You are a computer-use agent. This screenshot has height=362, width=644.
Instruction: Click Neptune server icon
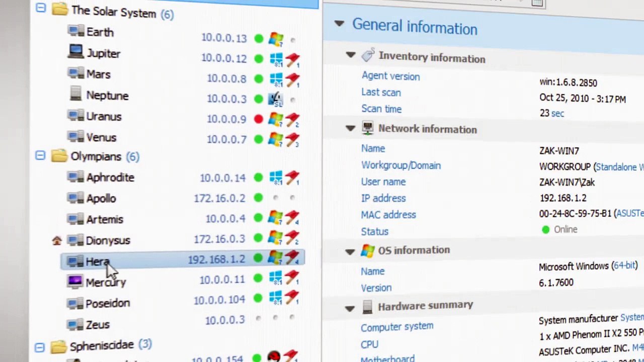pyautogui.click(x=76, y=94)
